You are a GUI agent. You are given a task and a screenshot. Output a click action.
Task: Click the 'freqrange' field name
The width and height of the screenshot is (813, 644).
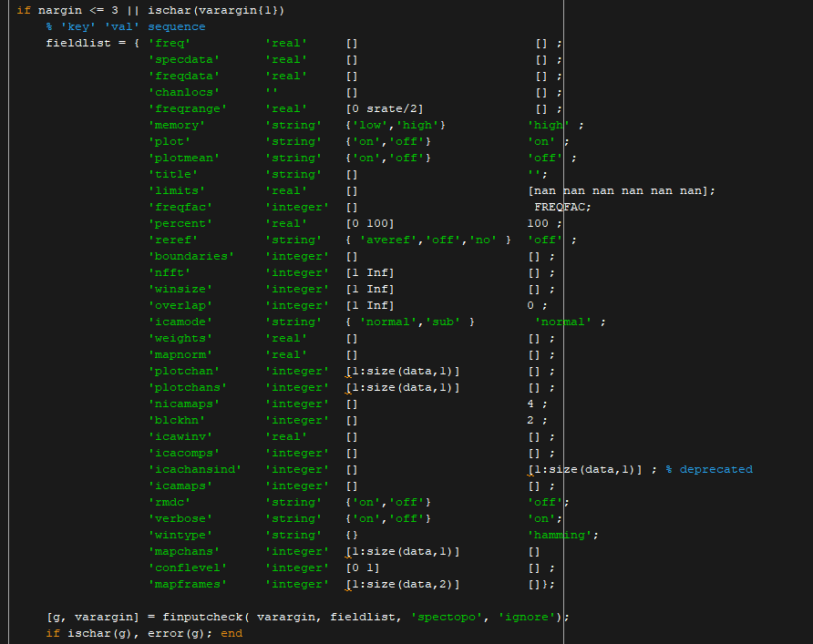point(187,108)
